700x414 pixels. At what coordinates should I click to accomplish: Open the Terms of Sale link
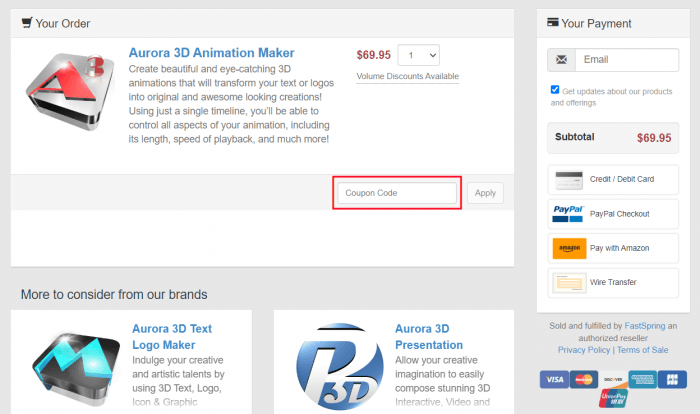(x=642, y=350)
